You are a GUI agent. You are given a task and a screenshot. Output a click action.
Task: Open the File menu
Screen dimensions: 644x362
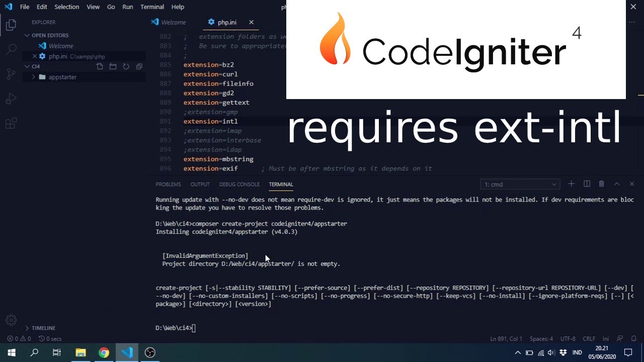pos(24,7)
